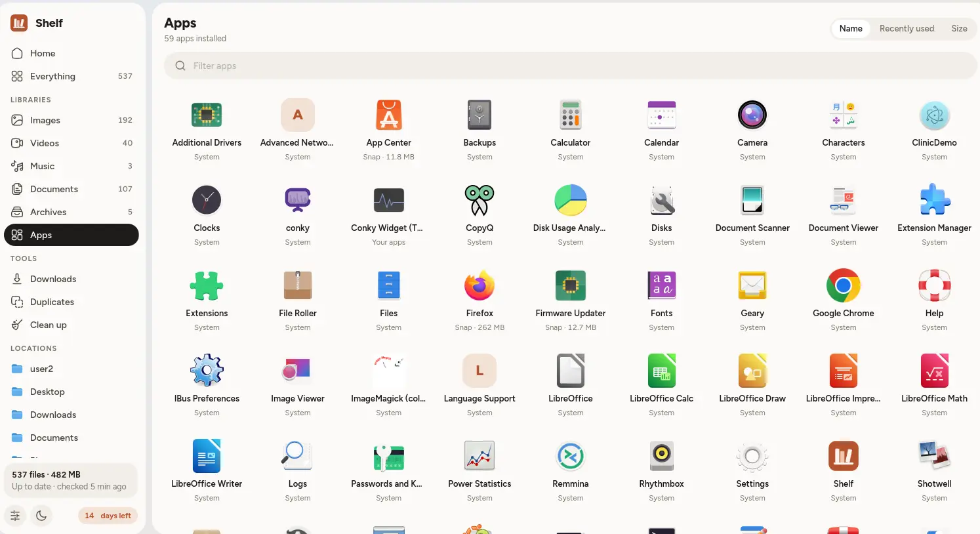Select the Disk Usage Analyzer icon
Screen dimensions: 980x534
[x=571, y=200]
